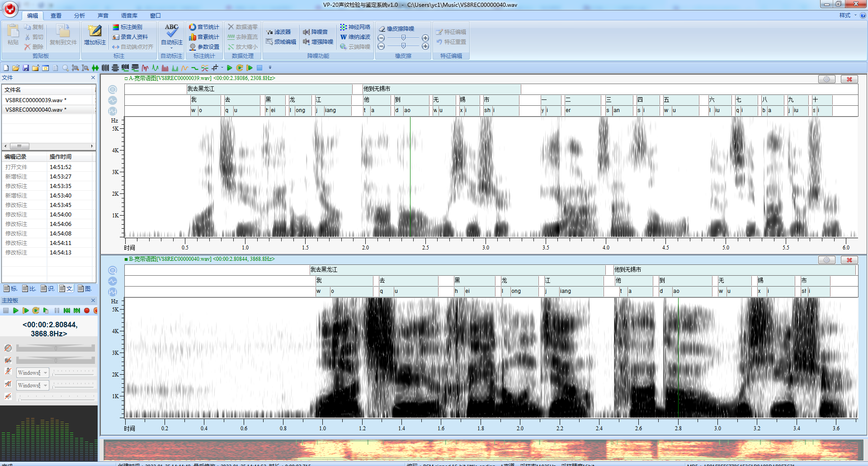Select the vertical bars spectrogram icon
This screenshot has height=466, width=868.
point(105,68)
